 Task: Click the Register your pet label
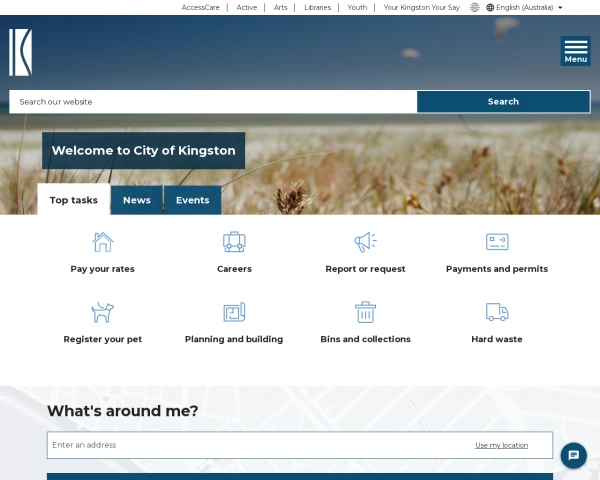click(x=103, y=339)
